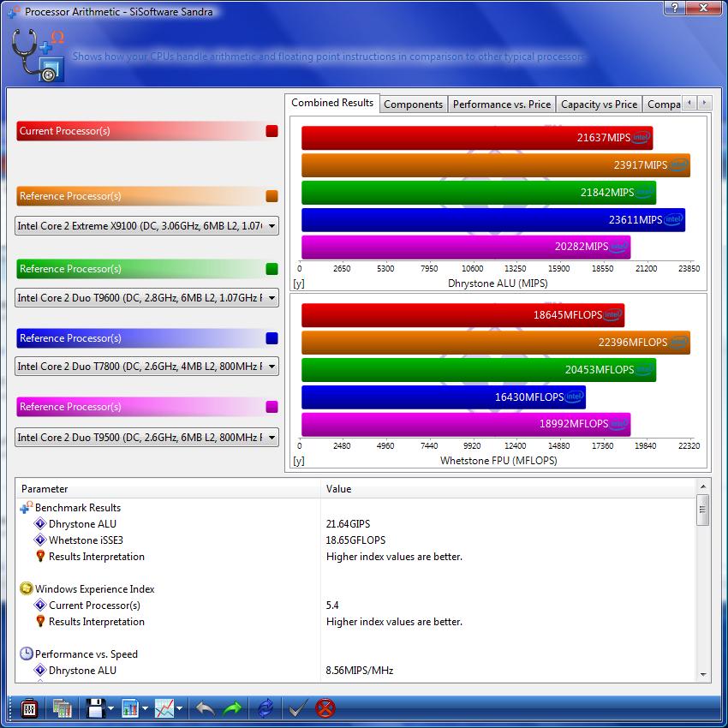Image resolution: width=728 pixels, height=728 pixels.
Task: Switch to Performance vs. Price tab
Action: [x=501, y=104]
